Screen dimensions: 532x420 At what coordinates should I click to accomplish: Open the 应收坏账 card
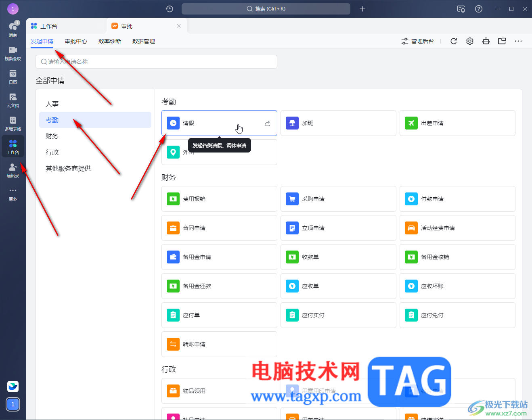[x=457, y=286]
